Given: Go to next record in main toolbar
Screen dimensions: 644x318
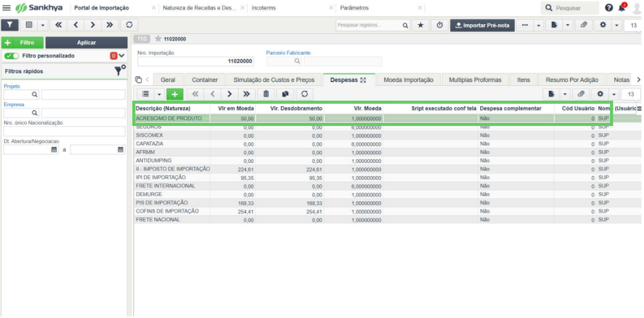Looking at the screenshot, I should point(93,25).
